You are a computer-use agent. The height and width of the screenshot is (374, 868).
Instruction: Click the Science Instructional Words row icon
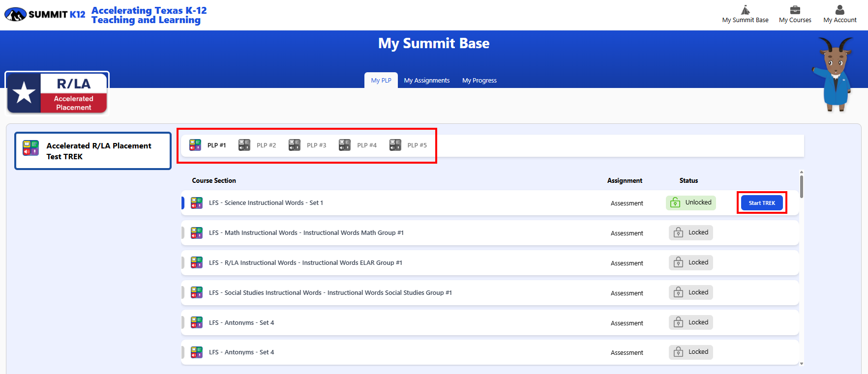tap(197, 203)
